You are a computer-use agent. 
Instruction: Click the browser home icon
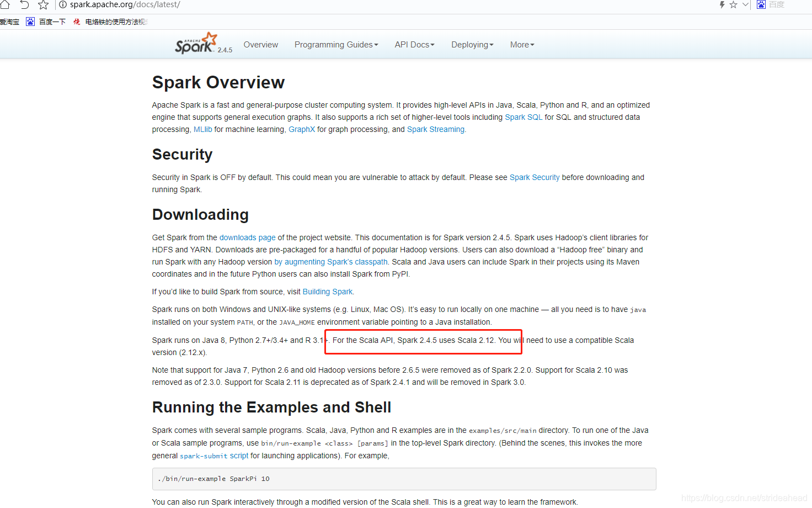click(5, 4)
